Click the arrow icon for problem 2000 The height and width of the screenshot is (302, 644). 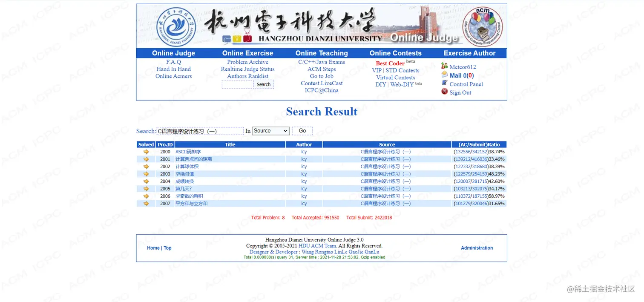tap(146, 152)
